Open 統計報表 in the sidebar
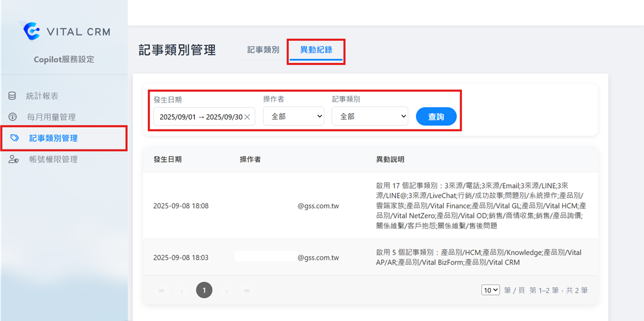The image size is (644, 321). pyautogui.click(x=43, y=96)
